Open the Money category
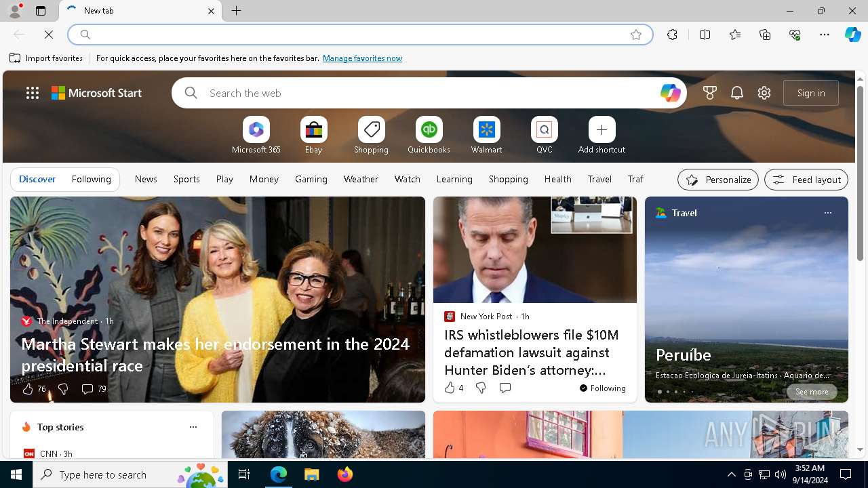The image size is (868, 488). pos(264,179)
